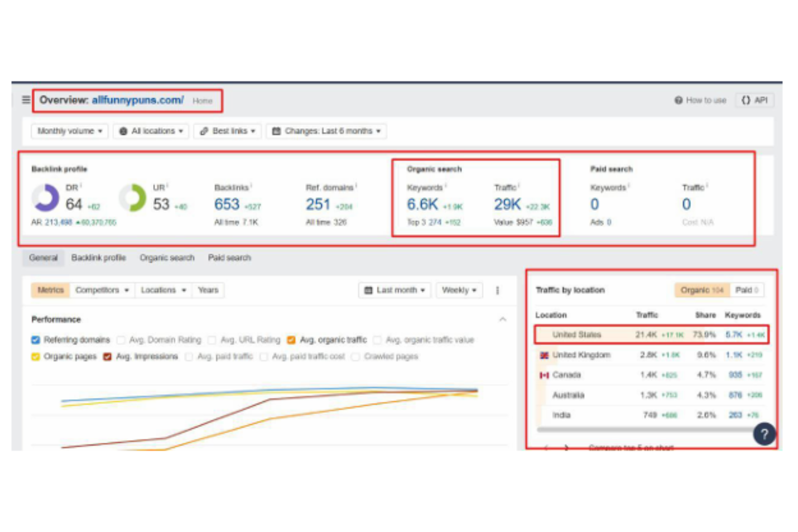Open the Monthly volume dropdown
This screenshot has width=798, height=532.
(x=69, y=131)
